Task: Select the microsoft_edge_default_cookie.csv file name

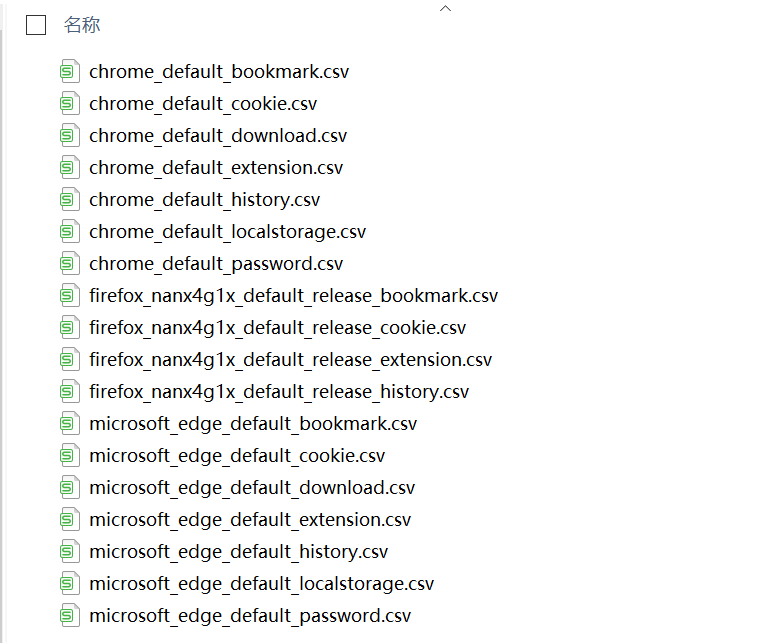Action: tap(237, 456)
